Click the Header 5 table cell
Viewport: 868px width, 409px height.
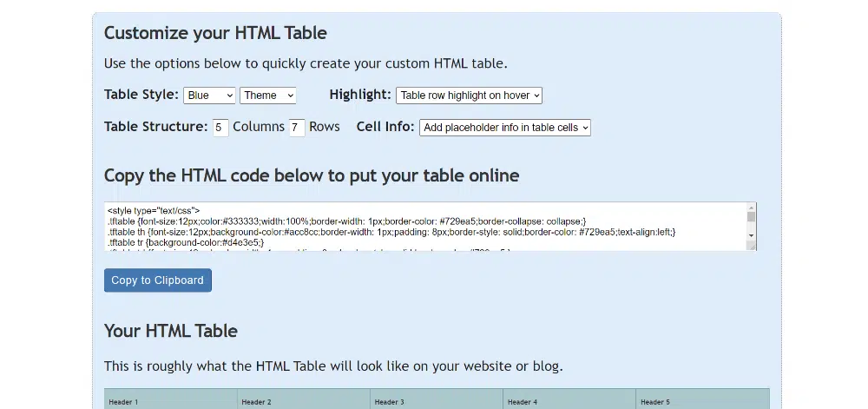701,401
